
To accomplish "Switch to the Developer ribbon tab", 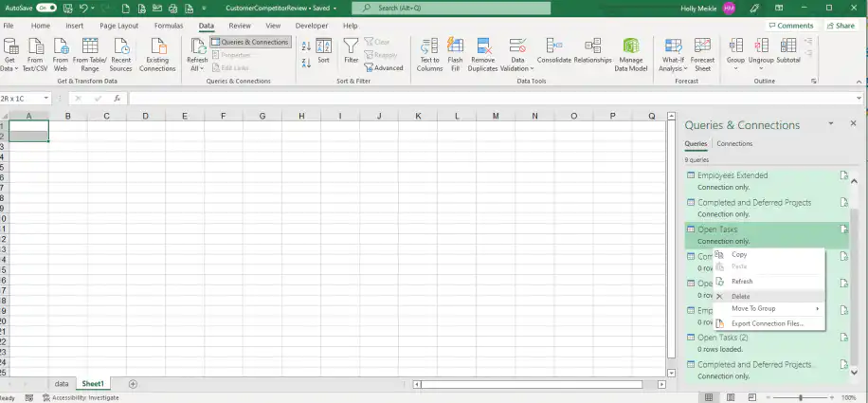I will (x=312, y=26).
